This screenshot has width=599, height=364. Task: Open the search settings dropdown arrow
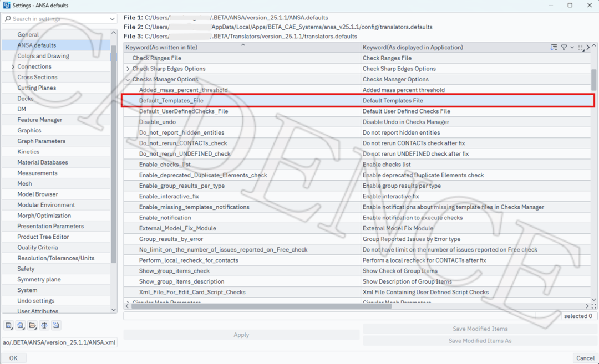[x=112, y=19]
